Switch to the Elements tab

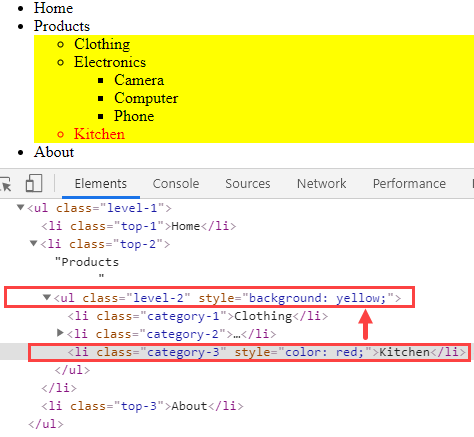pyautogui.click(x=101, y=184)
